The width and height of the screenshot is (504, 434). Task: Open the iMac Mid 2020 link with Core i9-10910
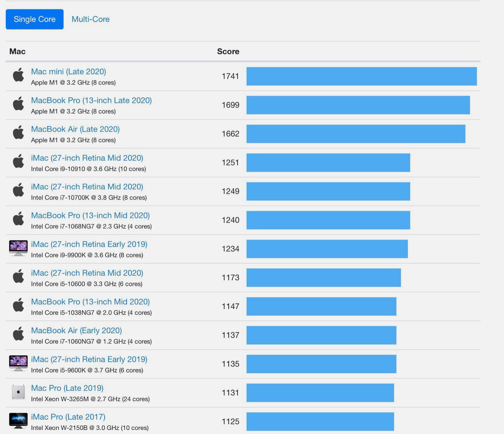coord(87,158)
